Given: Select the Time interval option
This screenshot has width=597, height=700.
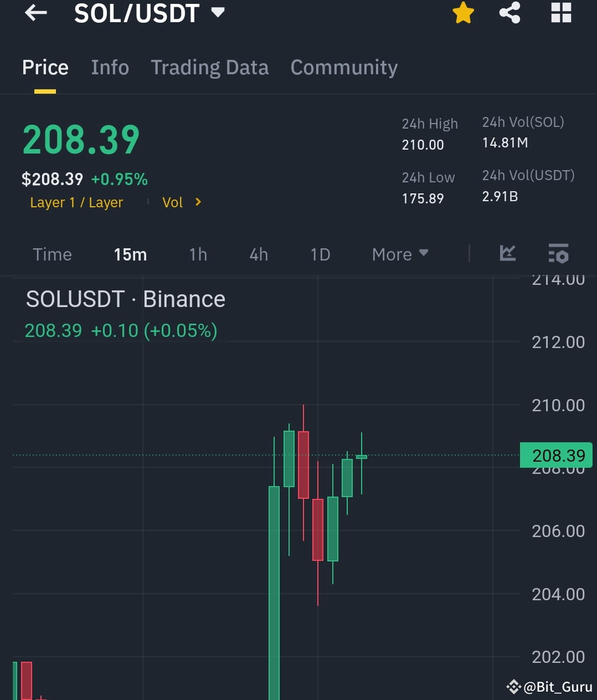Looking at the screenshot, I should [x=52, y=254].
